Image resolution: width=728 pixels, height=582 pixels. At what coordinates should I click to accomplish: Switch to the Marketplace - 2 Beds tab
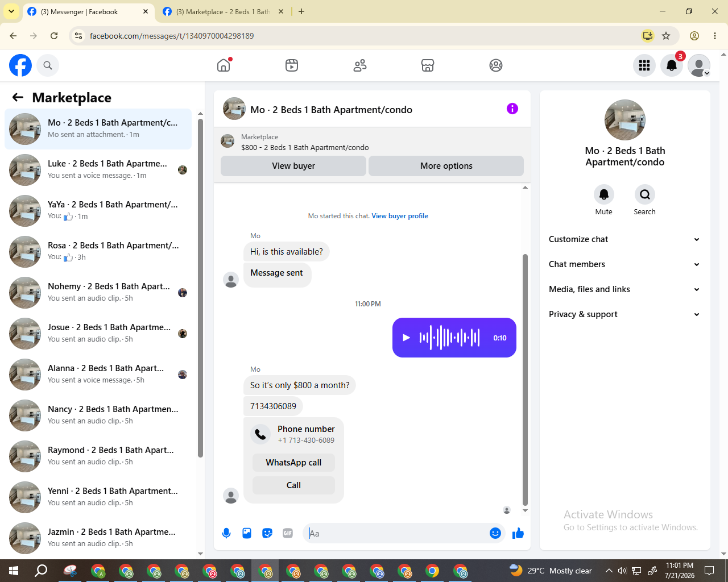click(x=222, y=11)
